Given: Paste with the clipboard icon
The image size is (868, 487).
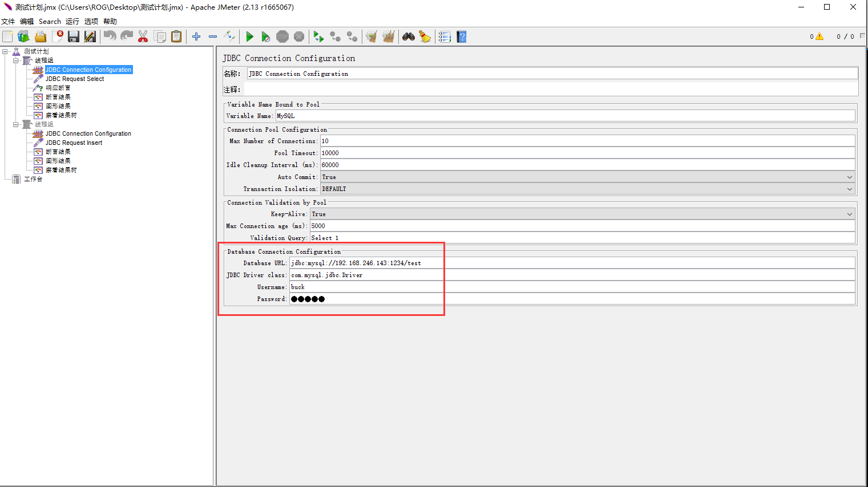Looking at the screenshot, I should click(x=177, y=36).
